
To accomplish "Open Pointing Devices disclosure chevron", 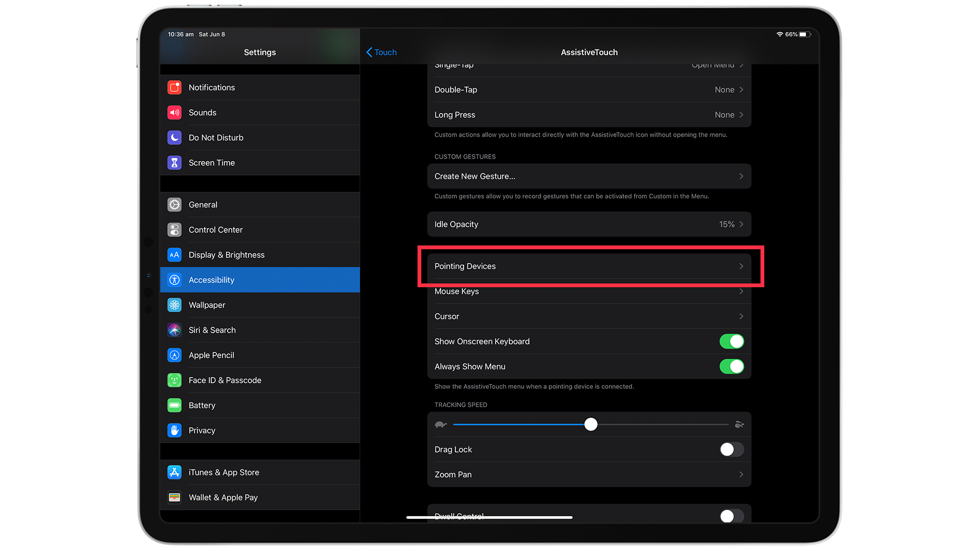I will point(741,266).
